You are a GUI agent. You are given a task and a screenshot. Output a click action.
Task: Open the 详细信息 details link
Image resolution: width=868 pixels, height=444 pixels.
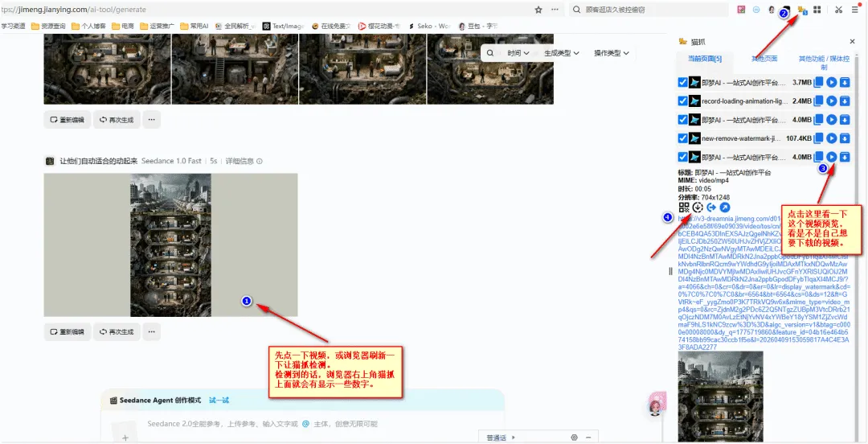pos(244,162)
